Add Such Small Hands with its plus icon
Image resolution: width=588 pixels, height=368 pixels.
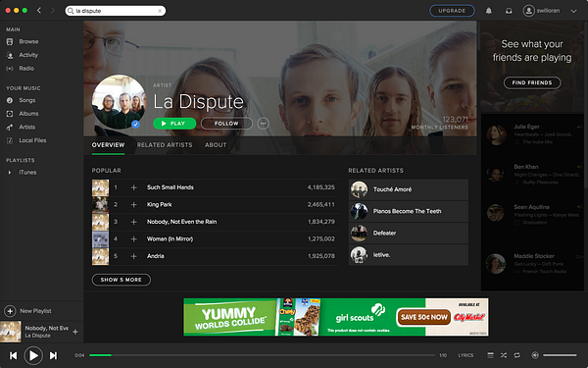[134, 187]
